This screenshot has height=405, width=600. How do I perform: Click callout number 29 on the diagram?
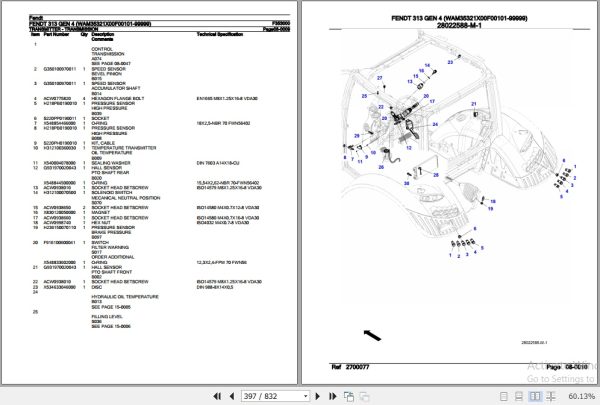coord(357,136)
